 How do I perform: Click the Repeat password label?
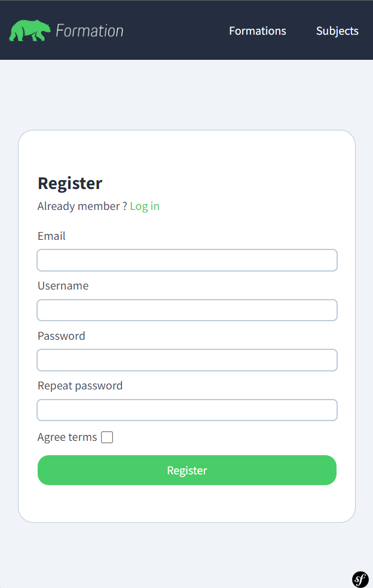point(80,385)
